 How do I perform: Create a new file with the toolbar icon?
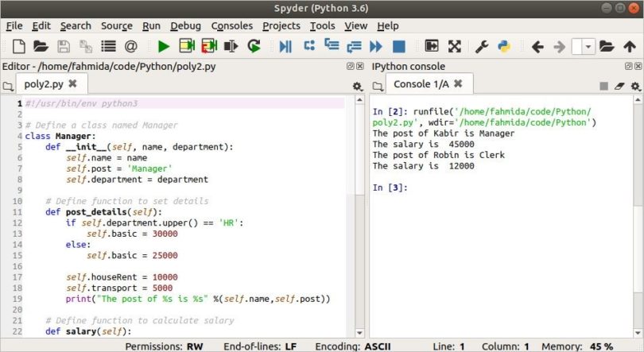(19, 46)
